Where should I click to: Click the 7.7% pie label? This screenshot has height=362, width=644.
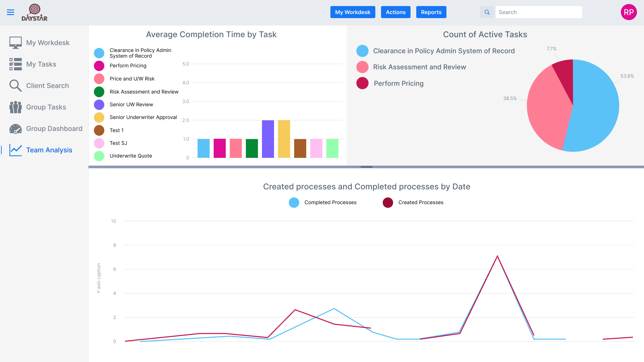pyautogui.click(x=551, y=49)
